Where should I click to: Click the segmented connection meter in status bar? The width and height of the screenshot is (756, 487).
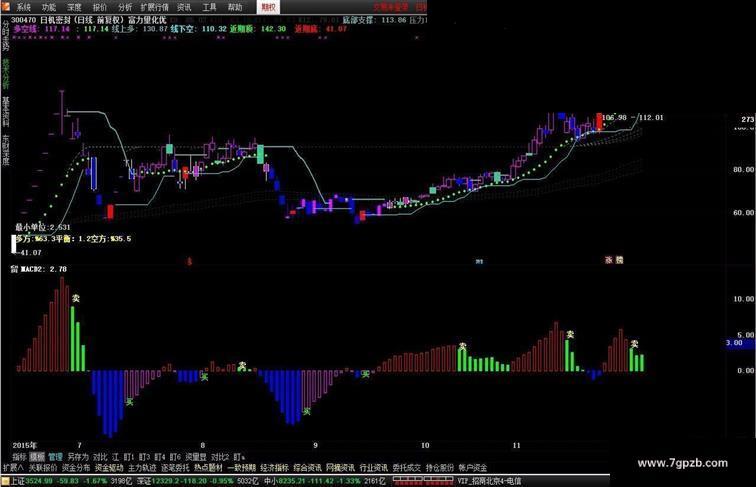tap(423, 481)
